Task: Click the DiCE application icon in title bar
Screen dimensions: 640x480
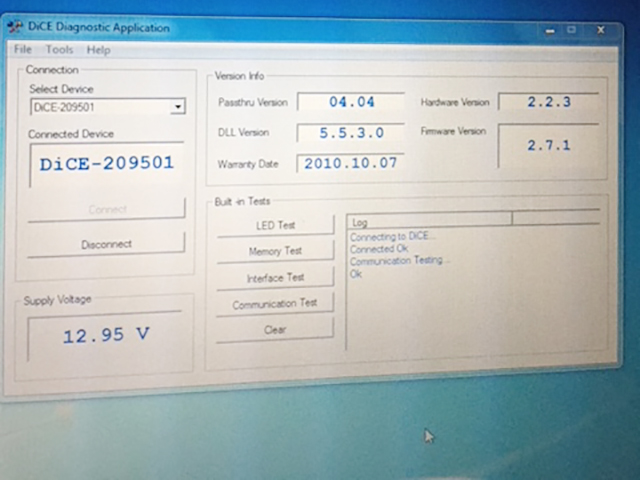Action: pos(15,28)
